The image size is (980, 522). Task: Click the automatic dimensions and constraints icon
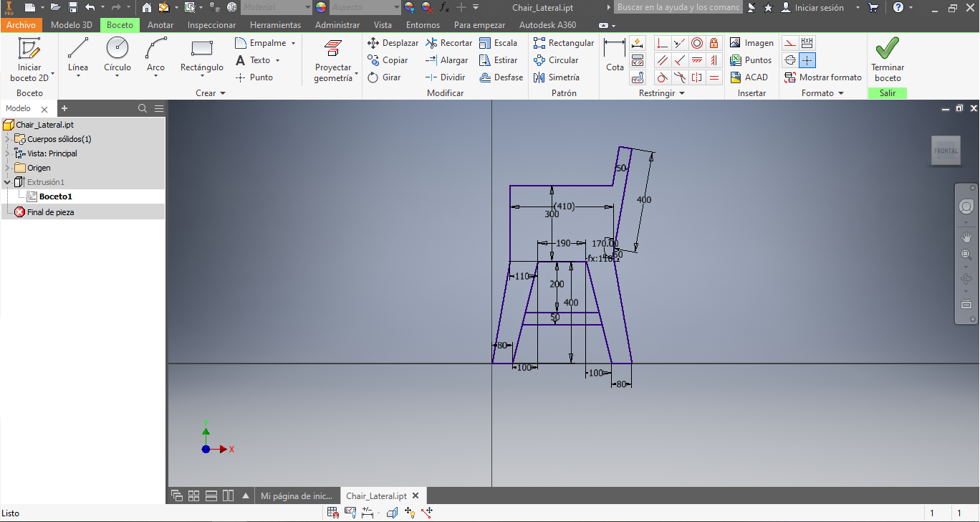tap(638, 43)
